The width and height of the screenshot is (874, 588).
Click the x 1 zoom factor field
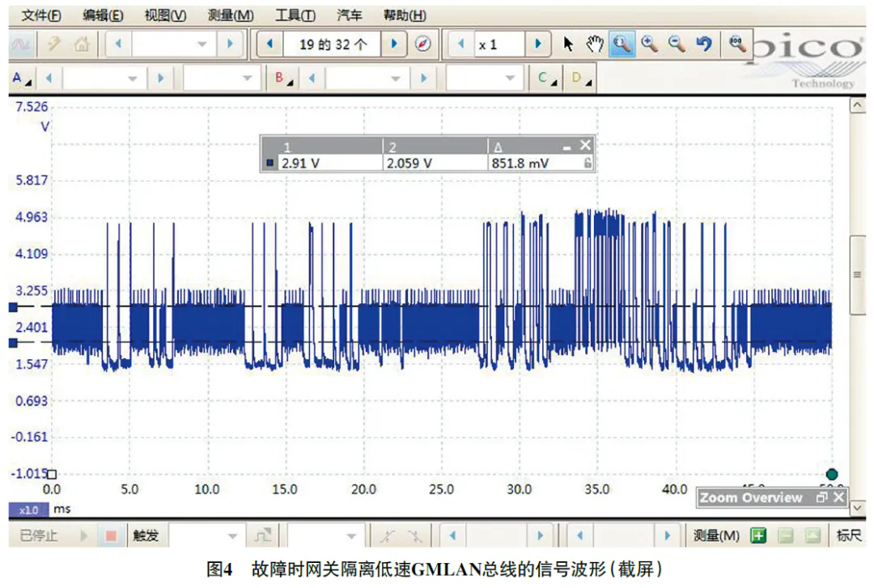coord(499,44)
